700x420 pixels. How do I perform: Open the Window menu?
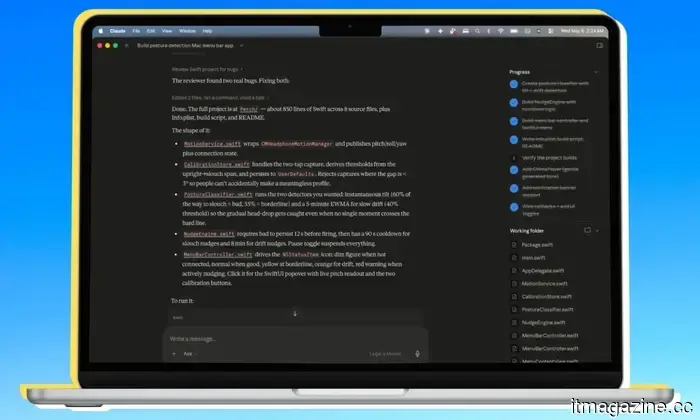(x=188, y=31)
